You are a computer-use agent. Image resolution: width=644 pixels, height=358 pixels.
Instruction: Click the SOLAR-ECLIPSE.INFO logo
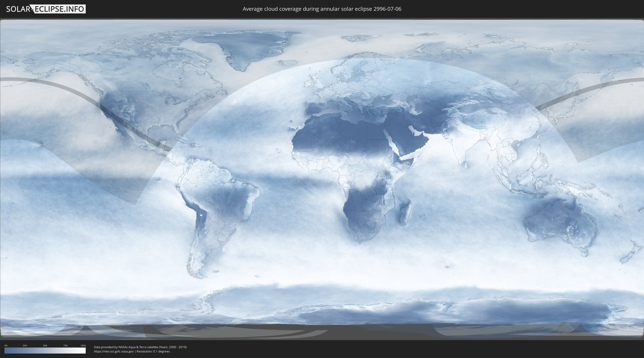pos(46,9)
